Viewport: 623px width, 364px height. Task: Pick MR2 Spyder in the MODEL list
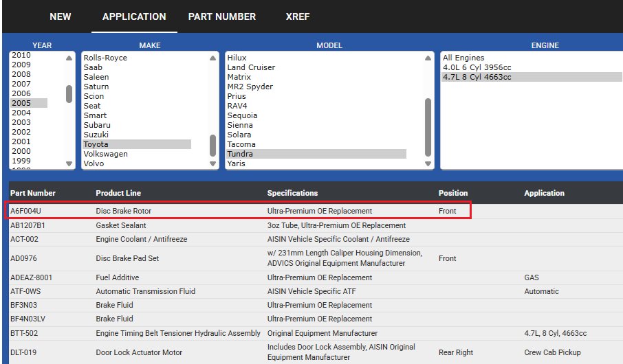pyautogui.click(x=250, y=87)
